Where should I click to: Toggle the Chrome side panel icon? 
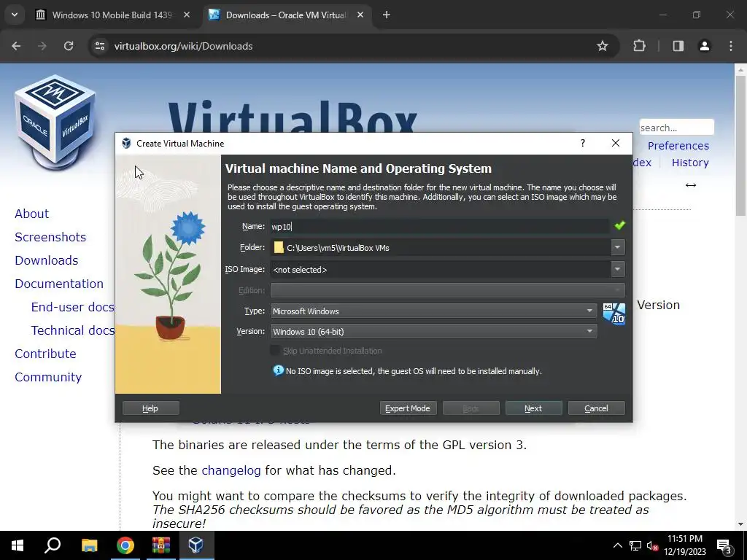(678, 46)
